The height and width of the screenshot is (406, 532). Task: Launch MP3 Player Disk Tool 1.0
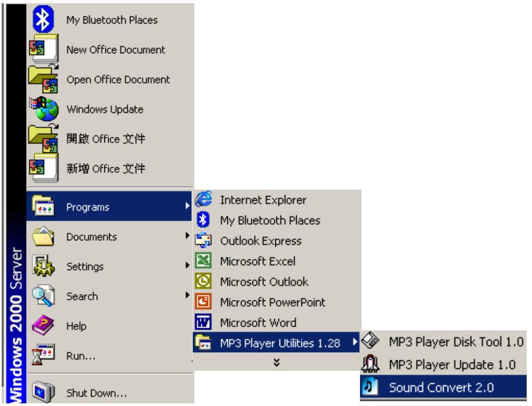pos(444,341)
